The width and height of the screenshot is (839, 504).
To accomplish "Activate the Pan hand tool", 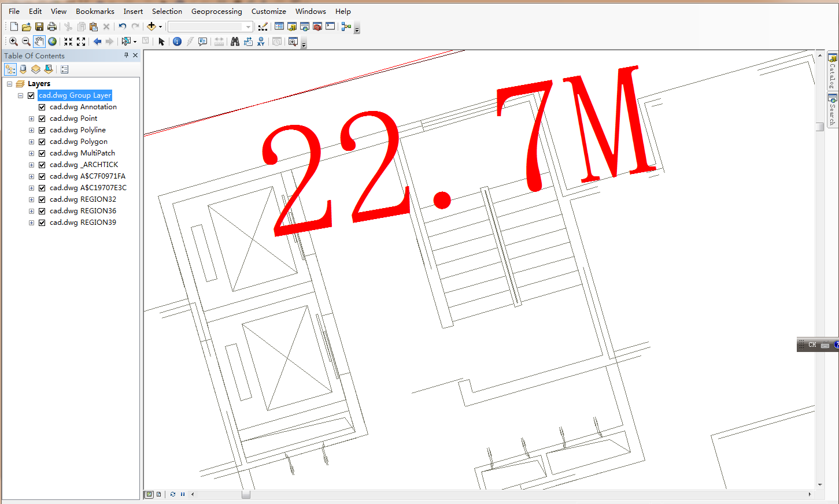I will 39,42.
